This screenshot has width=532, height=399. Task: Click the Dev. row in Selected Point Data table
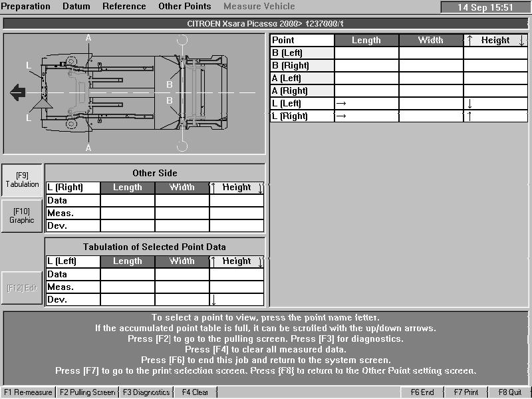[155, 300]
